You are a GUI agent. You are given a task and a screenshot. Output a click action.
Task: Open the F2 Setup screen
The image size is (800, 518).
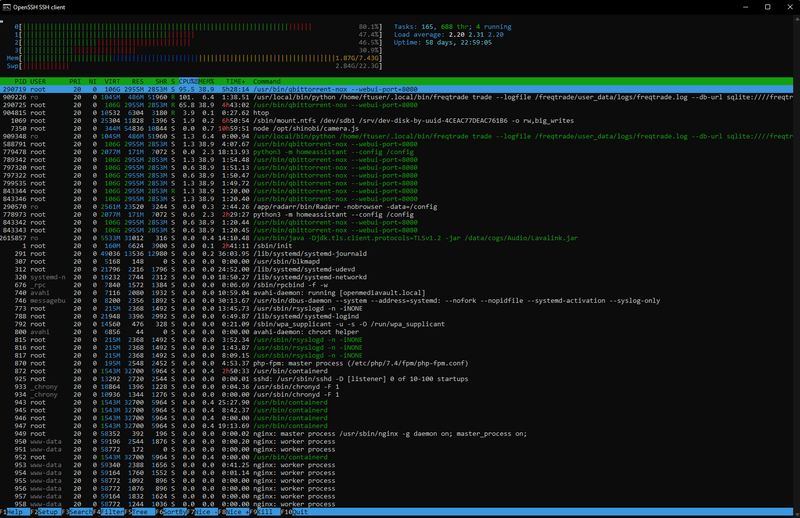coord(45,512)
